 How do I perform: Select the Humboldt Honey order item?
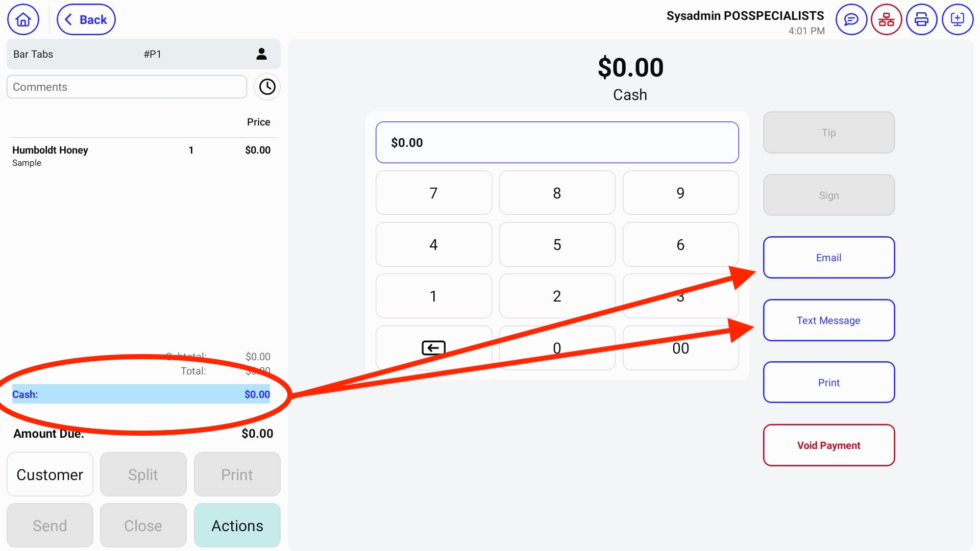coord(50,150)
